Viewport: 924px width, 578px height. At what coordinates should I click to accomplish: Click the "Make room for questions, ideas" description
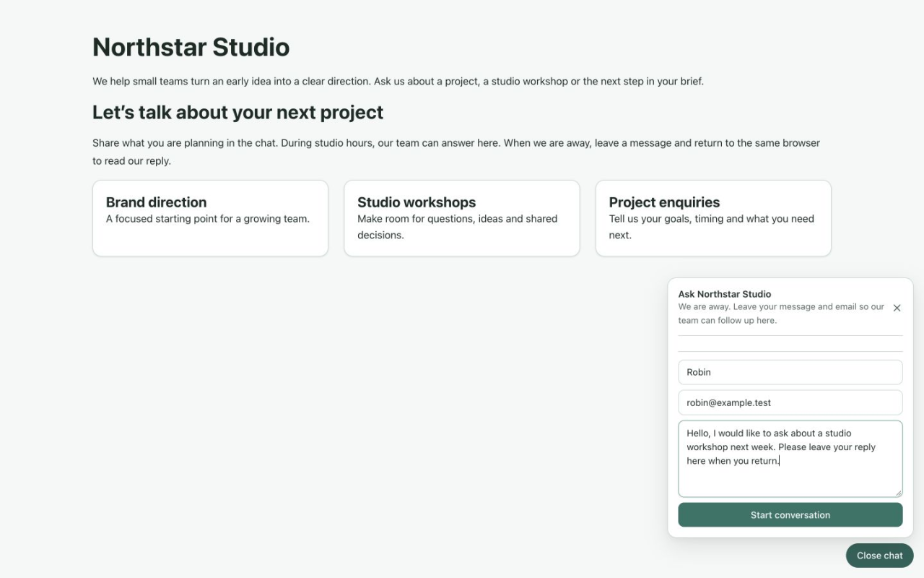click(x=458, y=227)
